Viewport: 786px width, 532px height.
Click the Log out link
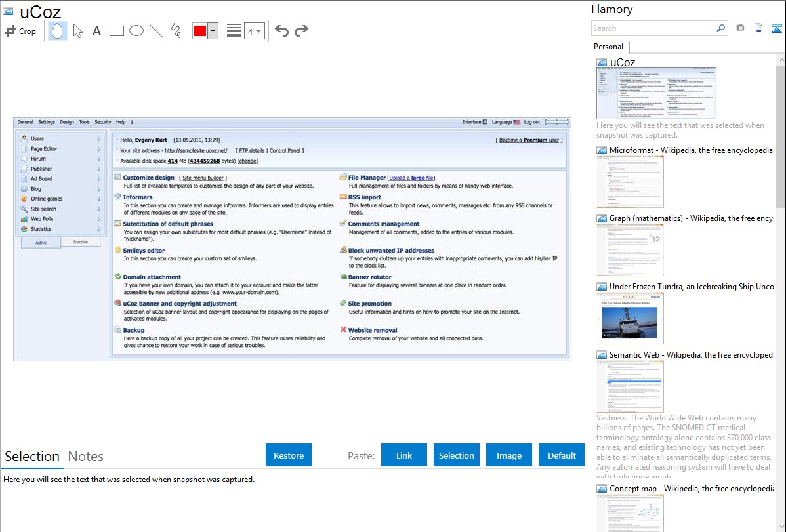[532, 122]
